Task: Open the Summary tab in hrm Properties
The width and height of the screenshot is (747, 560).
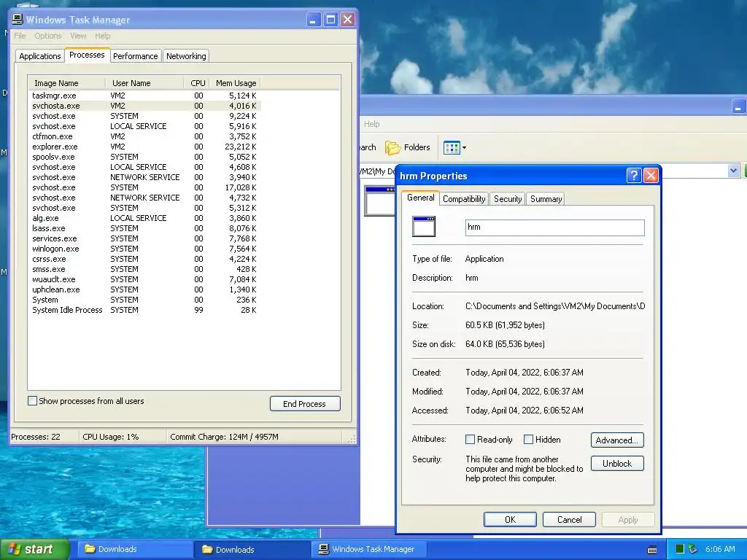Action: tap(546, 199)
